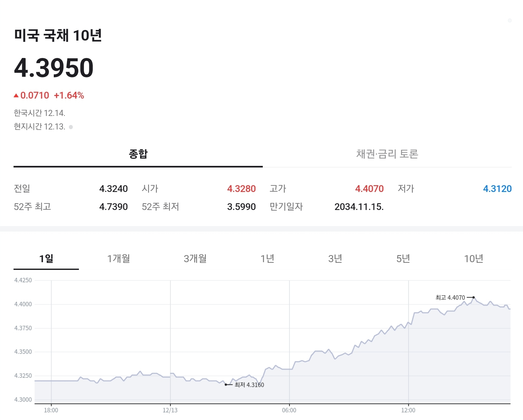Click the 미국 국채 10년 title
The height and width of the screenshot is (420, 523).
click(x=58, y=35)
